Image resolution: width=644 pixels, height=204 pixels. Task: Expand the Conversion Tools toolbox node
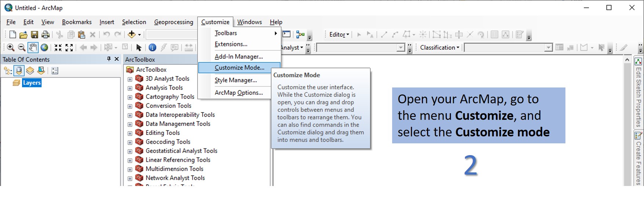[x=130, y=106]
